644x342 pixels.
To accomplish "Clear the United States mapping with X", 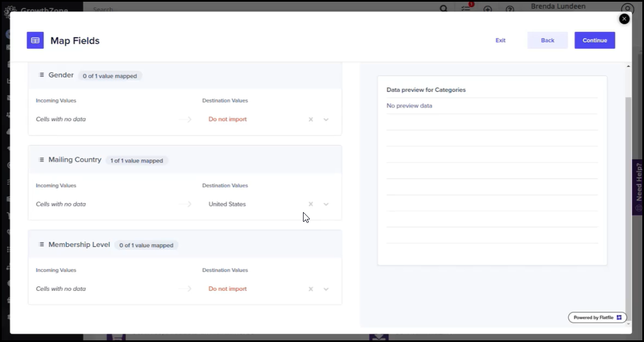I will (310, 204).
